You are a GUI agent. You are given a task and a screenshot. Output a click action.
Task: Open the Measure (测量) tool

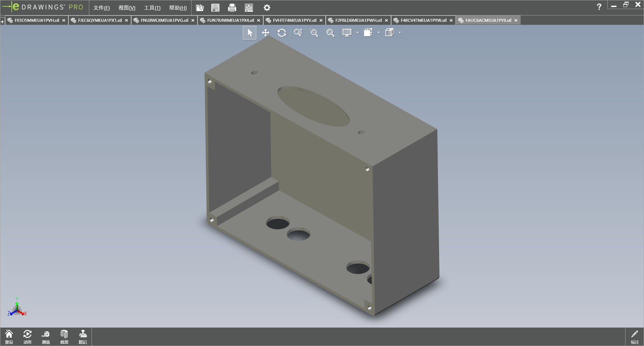[x=46, y=337]
